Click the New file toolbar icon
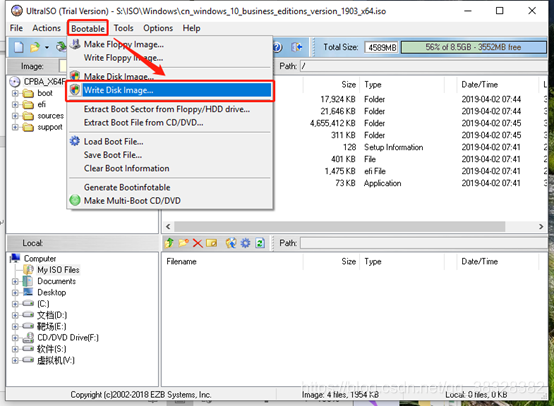This screenshot has height=406, width=554. tap(19, 47)
